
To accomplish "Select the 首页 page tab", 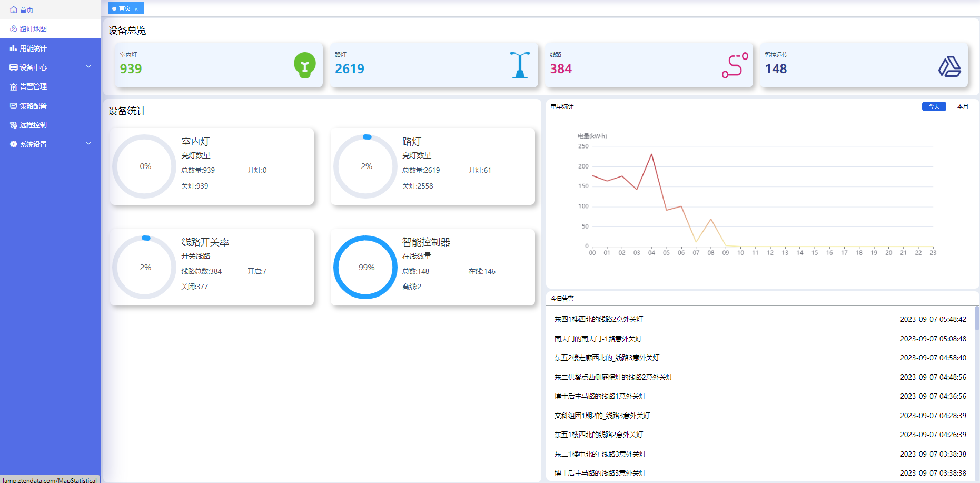I will (124, 8).
